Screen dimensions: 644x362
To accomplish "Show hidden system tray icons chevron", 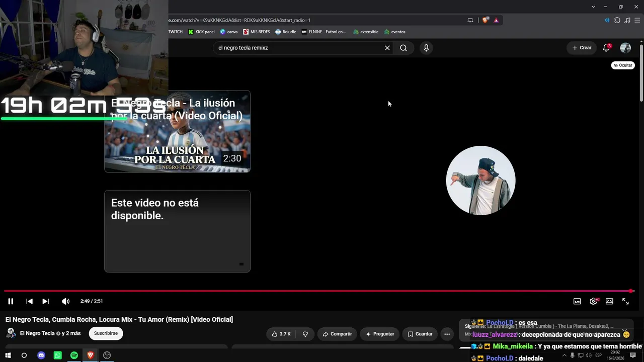I will pos(564,355).
